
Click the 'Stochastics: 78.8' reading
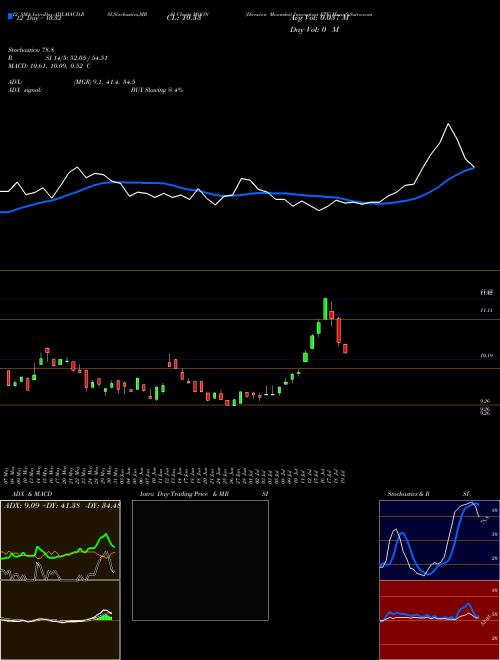click(x=33, y=50)
